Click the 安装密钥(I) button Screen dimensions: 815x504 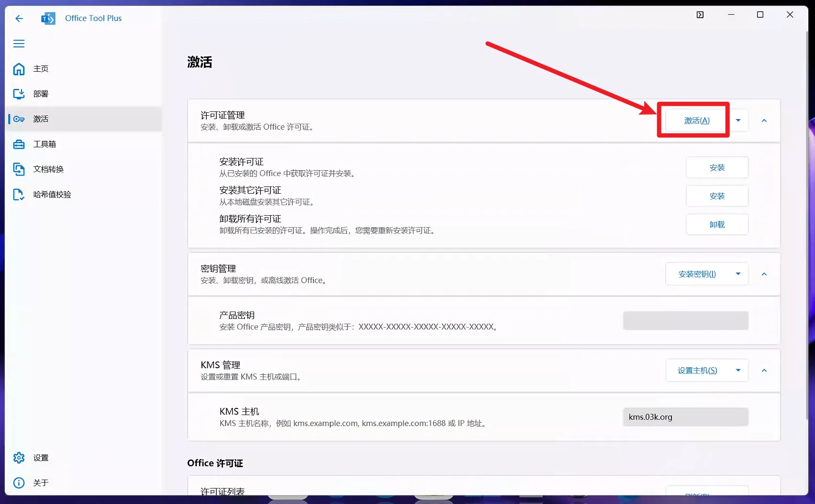point(697,274)
